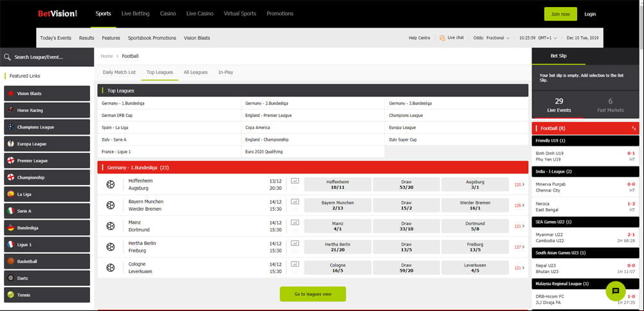Open La Liga in sidebar
Image resolution: width=644 pixels, height=311 pixels.
click(x=47, y=194)
